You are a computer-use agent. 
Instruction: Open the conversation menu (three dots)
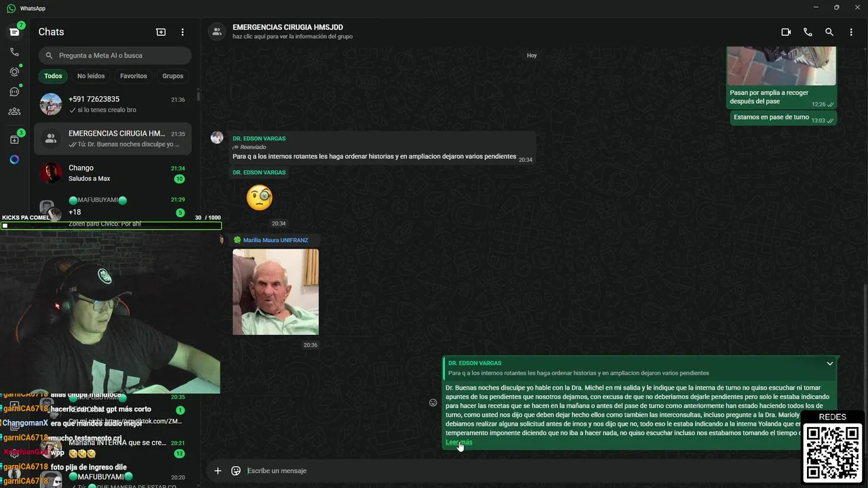tap(851, 32)
